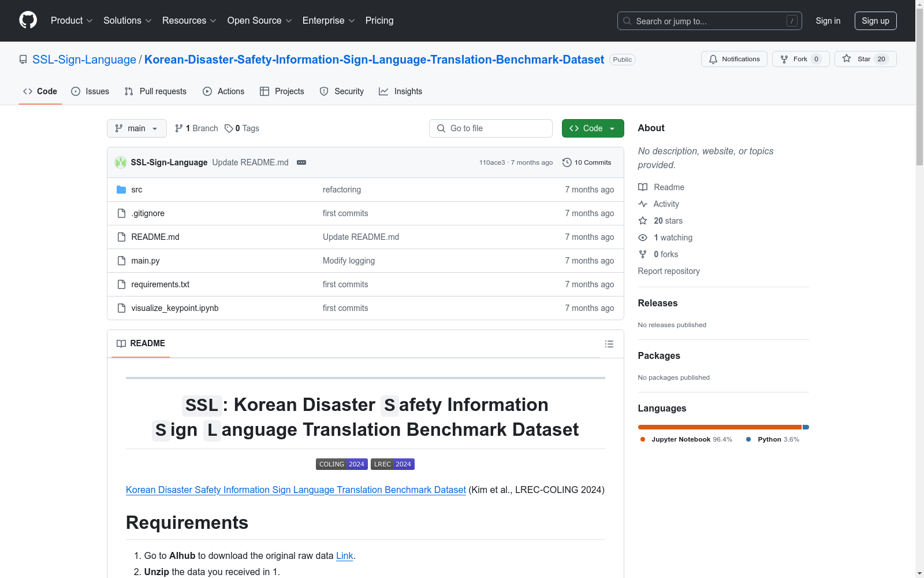Click the Notifications bell button
The image size is (924, 578).
pyautogui.click(x=734, y=59)
